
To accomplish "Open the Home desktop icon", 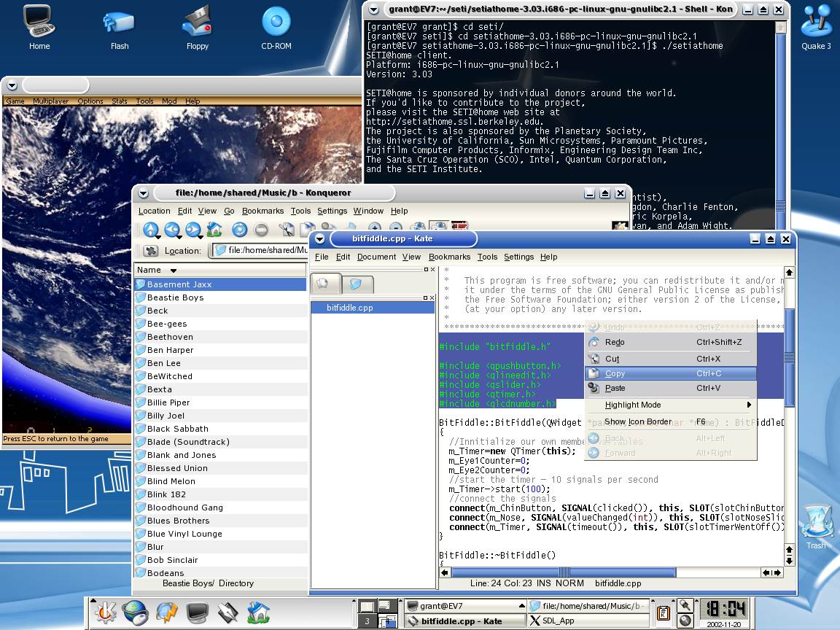I will [39, 28].
